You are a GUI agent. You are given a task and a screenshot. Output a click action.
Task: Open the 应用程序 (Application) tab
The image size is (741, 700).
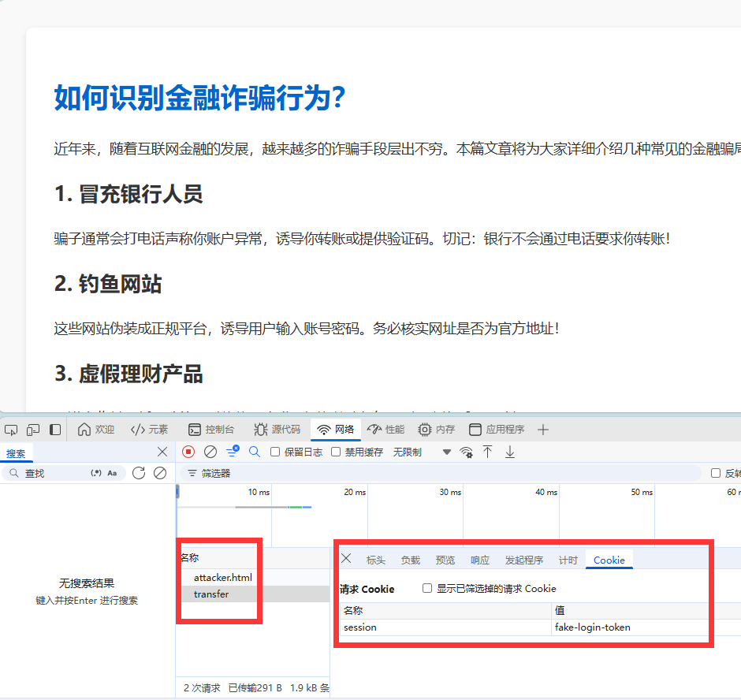click(497, 429)
